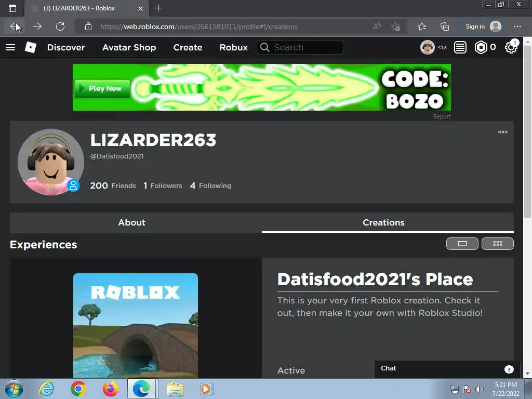
Task: Click the browser Forward arrow
Action: (37, 26)
